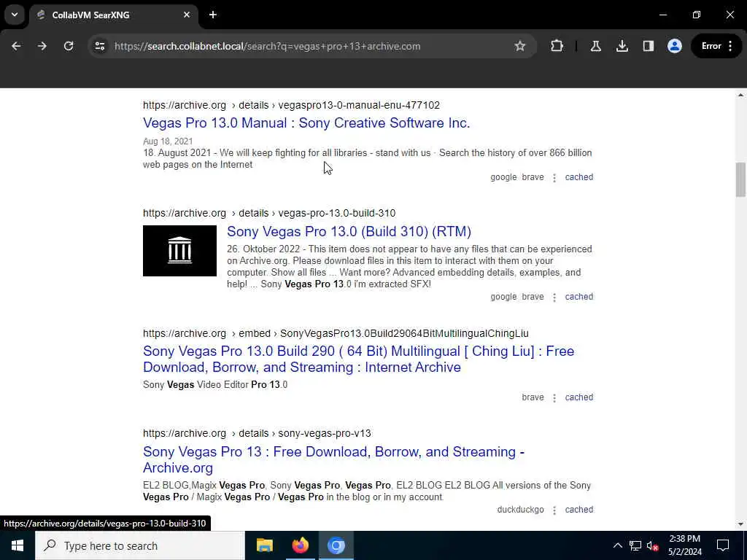Open the browser extensions puzzle icon
This screenshot has height=560, width=747.
(x=557, y=46)
